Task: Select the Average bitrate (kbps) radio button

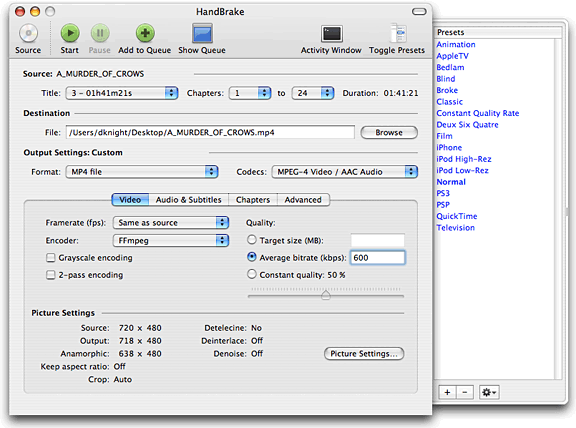Action: [x=252, y=257]
